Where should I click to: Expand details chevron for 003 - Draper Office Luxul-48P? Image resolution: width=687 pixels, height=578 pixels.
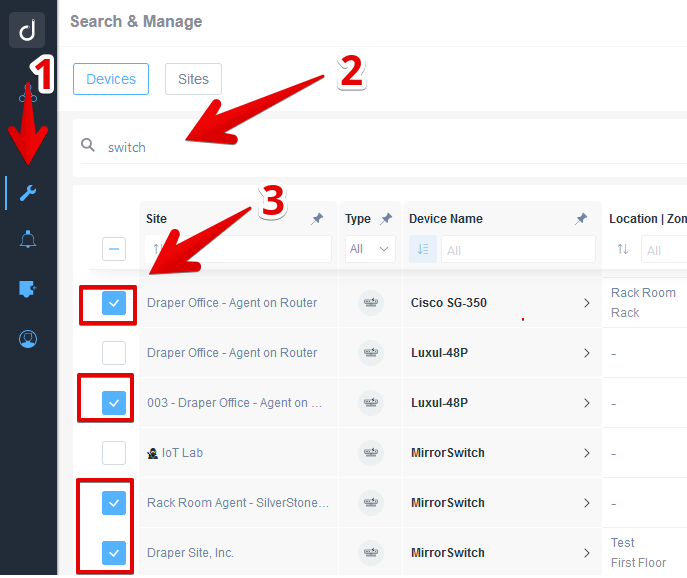[587, 403]
